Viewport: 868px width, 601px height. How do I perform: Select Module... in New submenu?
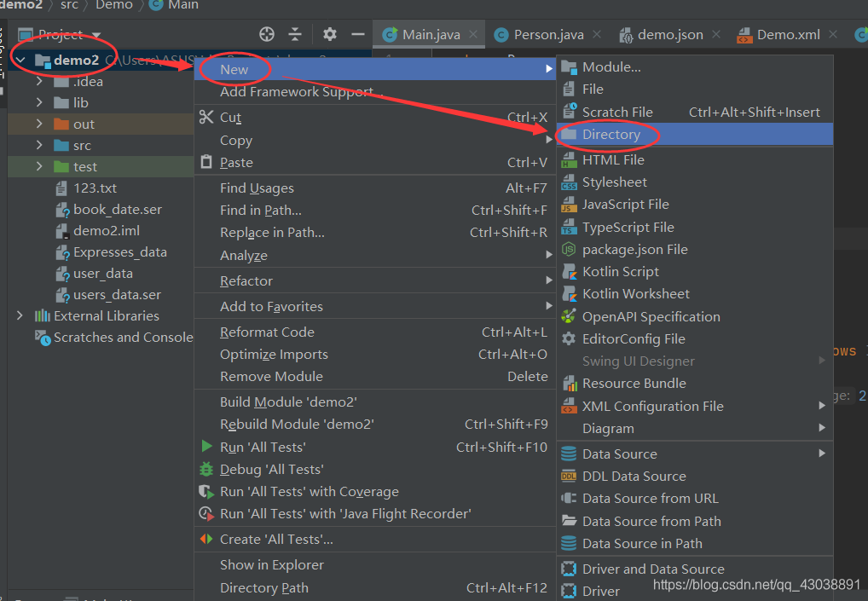click(695, 67)
